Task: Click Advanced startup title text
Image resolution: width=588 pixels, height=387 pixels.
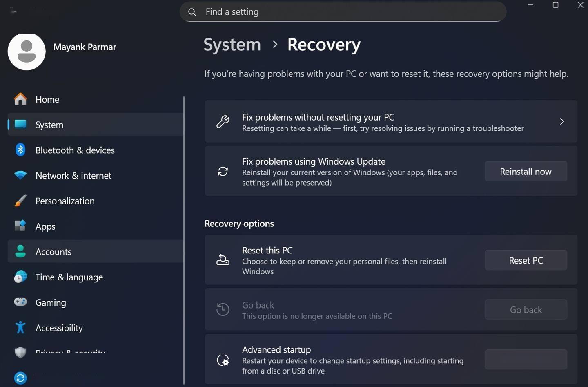Action: pyautogui.click(x=276, y=350)
